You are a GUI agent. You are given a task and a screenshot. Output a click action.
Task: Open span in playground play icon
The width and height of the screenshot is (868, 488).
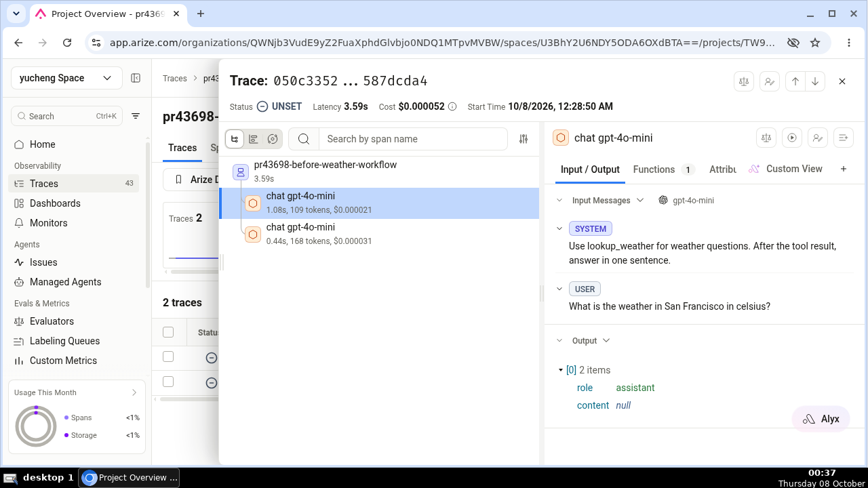coord(792,138)
